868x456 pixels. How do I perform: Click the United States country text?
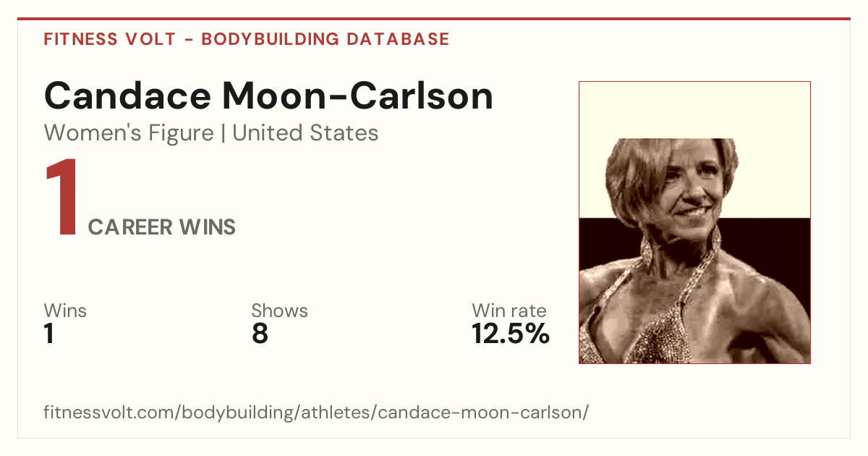point(305,133)
